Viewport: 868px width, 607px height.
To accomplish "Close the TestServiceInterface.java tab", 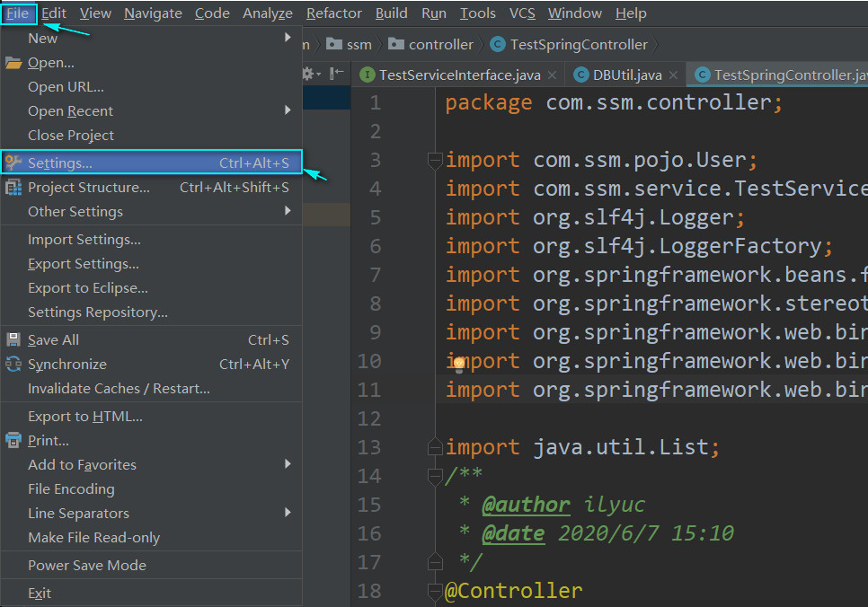I will [552, 75].
